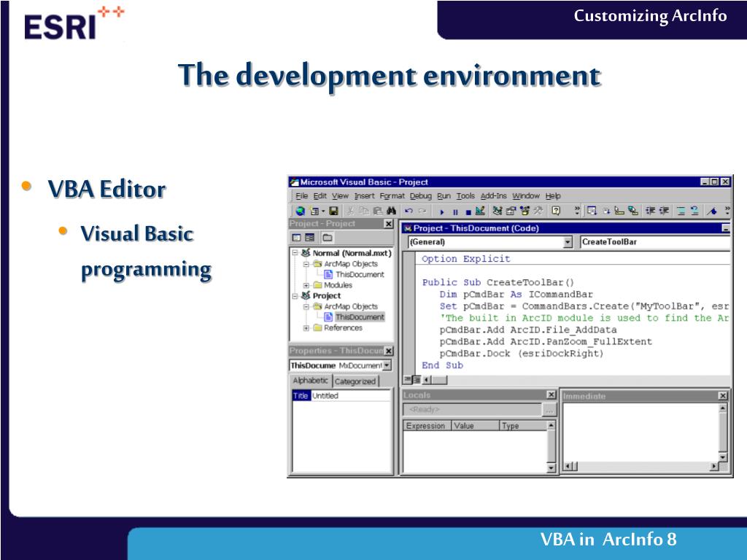Switch to the Categorized properties tab
The image size is (747, 560).
pos(355,381)
